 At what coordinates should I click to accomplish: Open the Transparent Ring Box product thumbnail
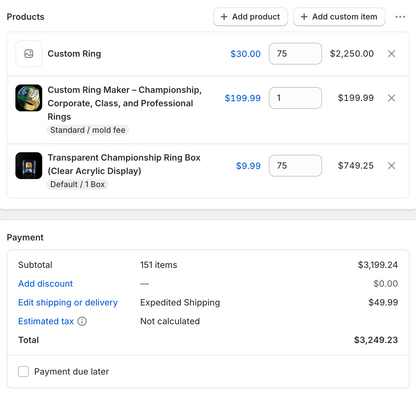29,166
